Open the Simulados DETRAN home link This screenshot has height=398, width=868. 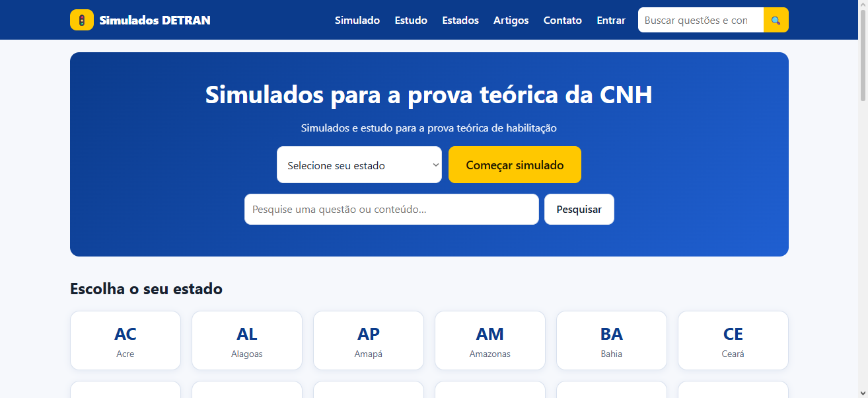[140, 20]
